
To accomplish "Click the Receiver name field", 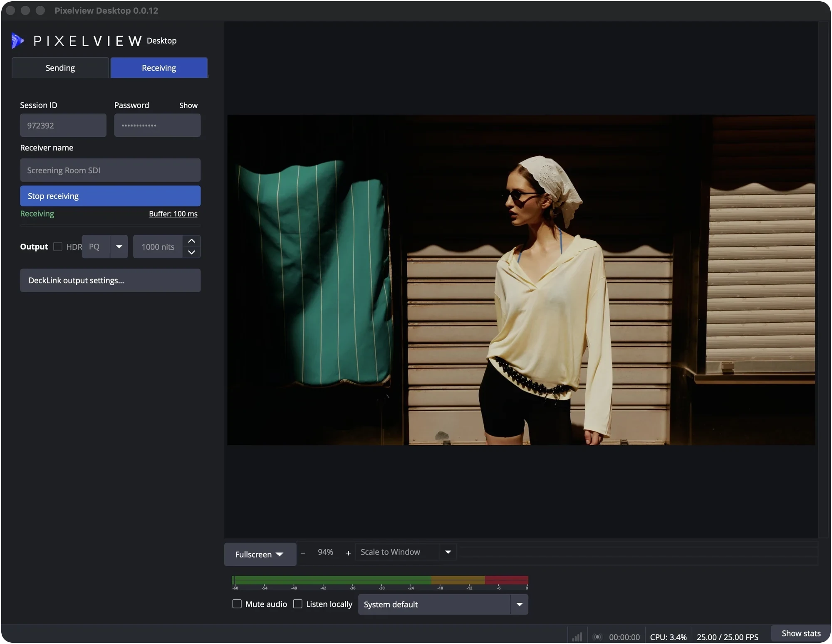I will pos(110,170).
